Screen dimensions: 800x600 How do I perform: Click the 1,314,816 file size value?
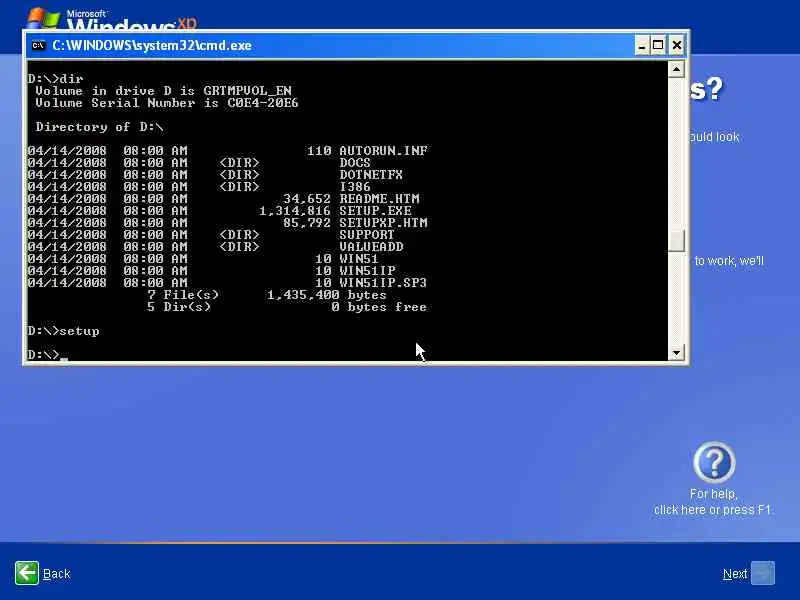coord(295,211)
